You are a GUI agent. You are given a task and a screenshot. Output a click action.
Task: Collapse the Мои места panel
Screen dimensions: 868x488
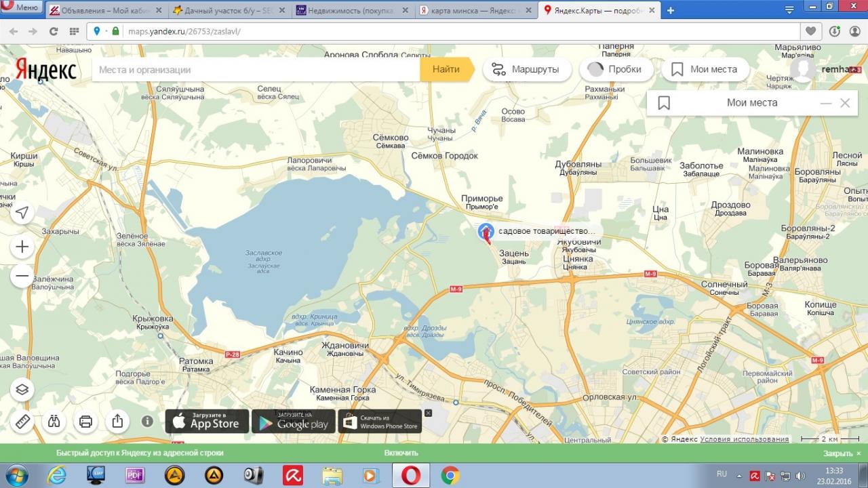825,103
